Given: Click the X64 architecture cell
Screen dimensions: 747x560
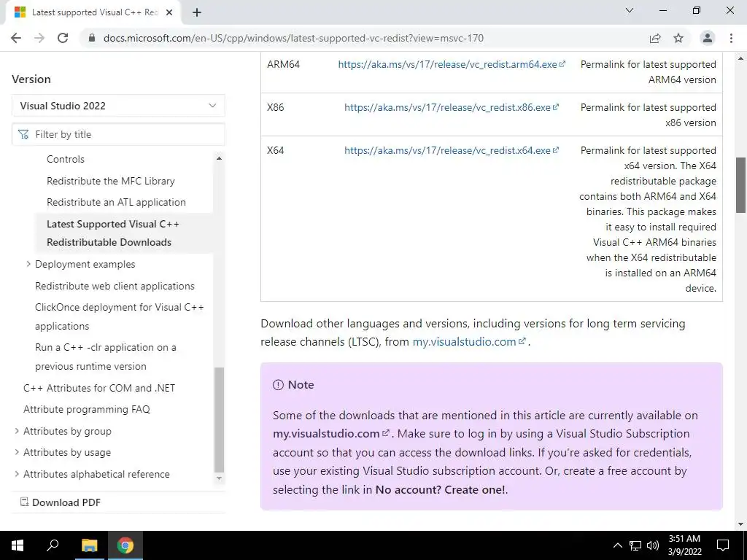Looking at the screenshot, I should 275,150.
